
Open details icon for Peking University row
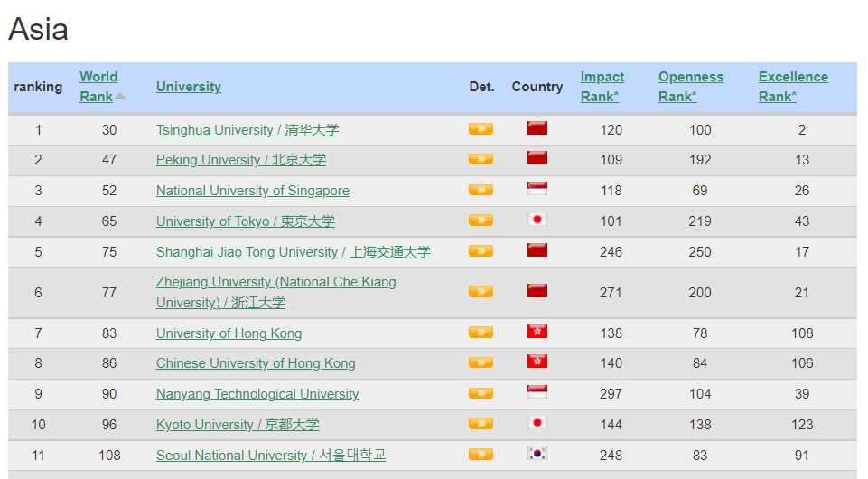coord(481,159)
